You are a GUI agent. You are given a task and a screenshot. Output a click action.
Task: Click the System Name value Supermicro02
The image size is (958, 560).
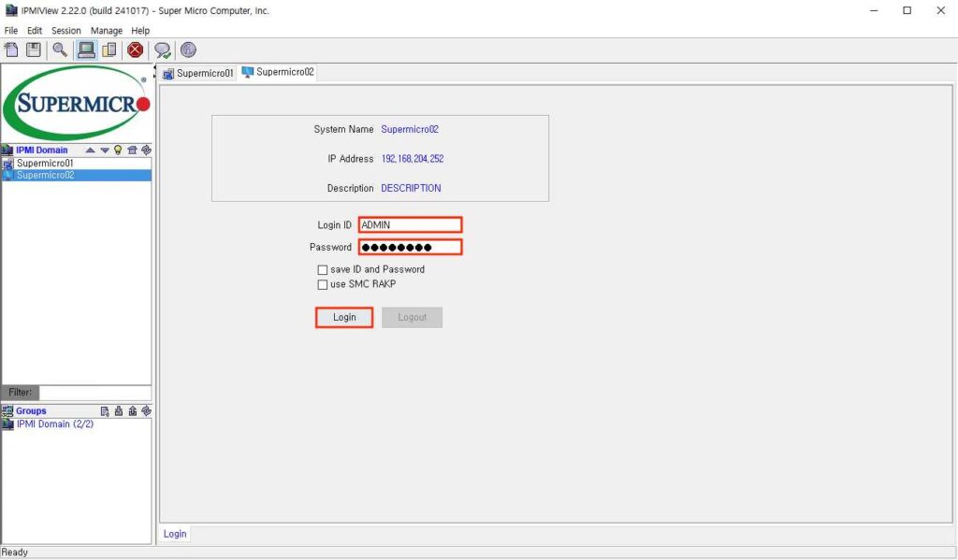coord(410,129)
